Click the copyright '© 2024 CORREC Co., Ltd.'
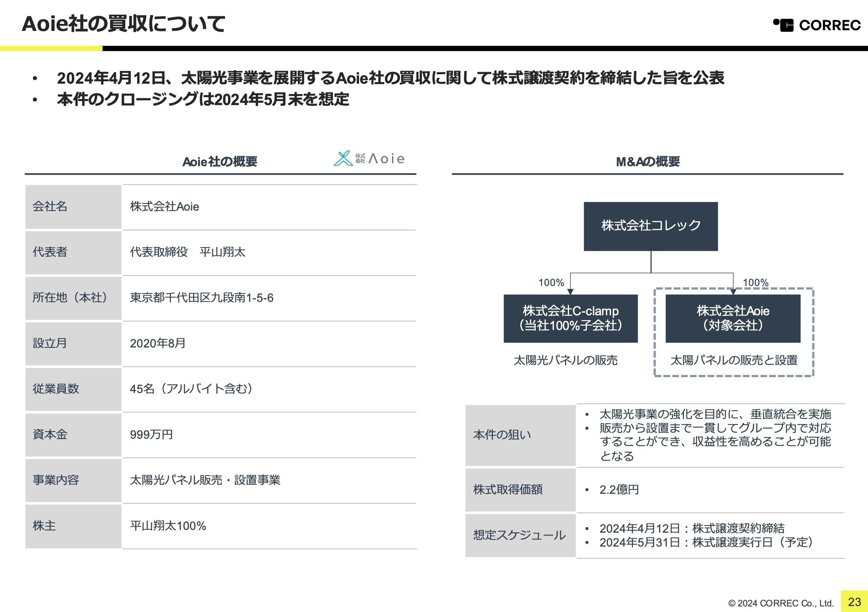The height and width of the screenshot is (612, 868). coord(781,603)
